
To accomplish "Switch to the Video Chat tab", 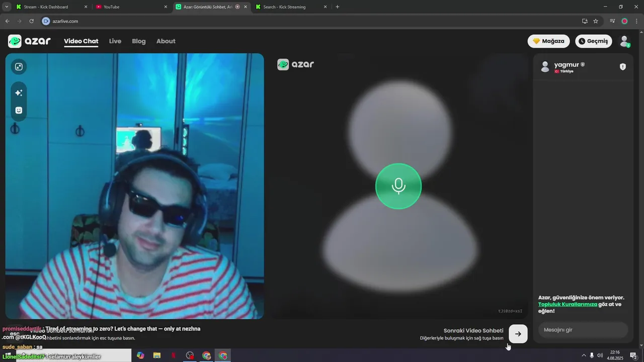I will tap(81, 41).
